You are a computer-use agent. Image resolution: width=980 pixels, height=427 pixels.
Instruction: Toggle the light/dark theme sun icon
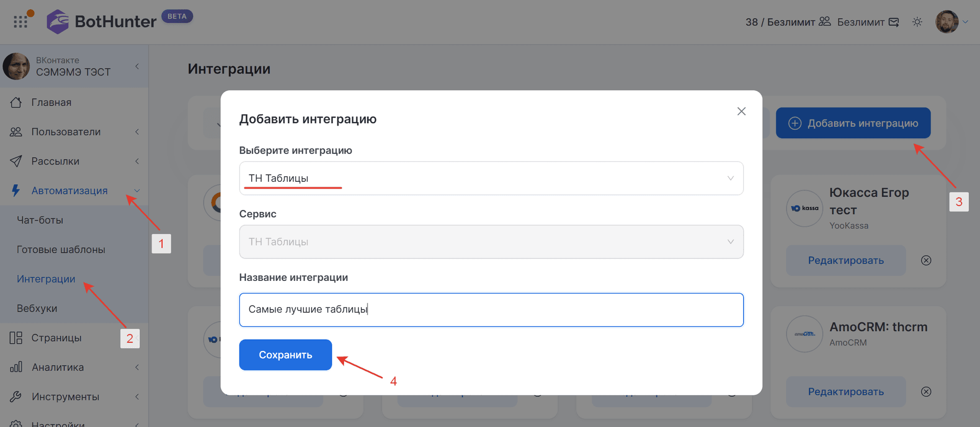(x=917, y=22)
